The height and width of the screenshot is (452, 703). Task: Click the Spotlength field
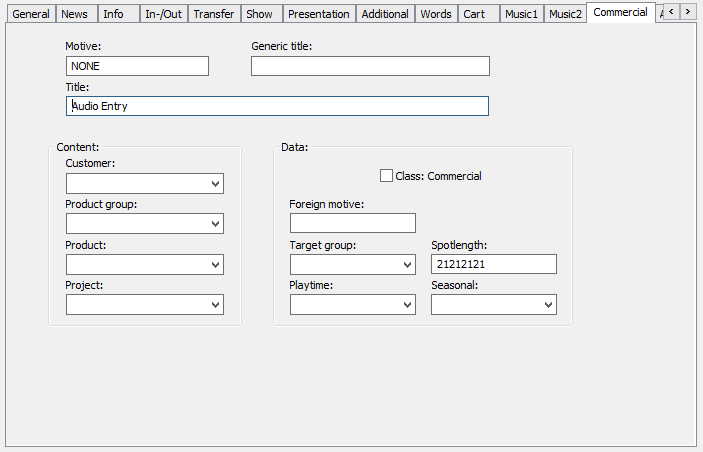pos(493,264)
